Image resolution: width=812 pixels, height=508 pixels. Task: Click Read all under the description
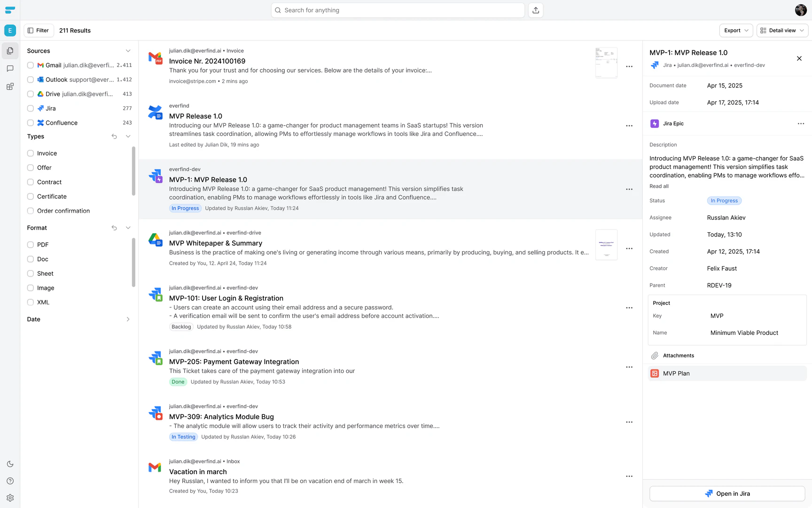[x=659, y=186]
